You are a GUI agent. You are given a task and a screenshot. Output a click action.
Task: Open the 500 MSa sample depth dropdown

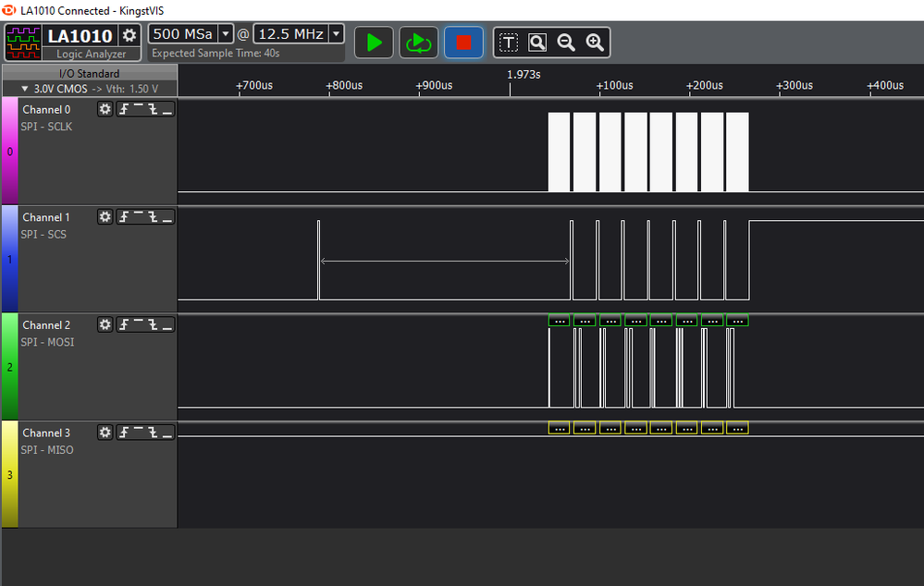point(225,34)
